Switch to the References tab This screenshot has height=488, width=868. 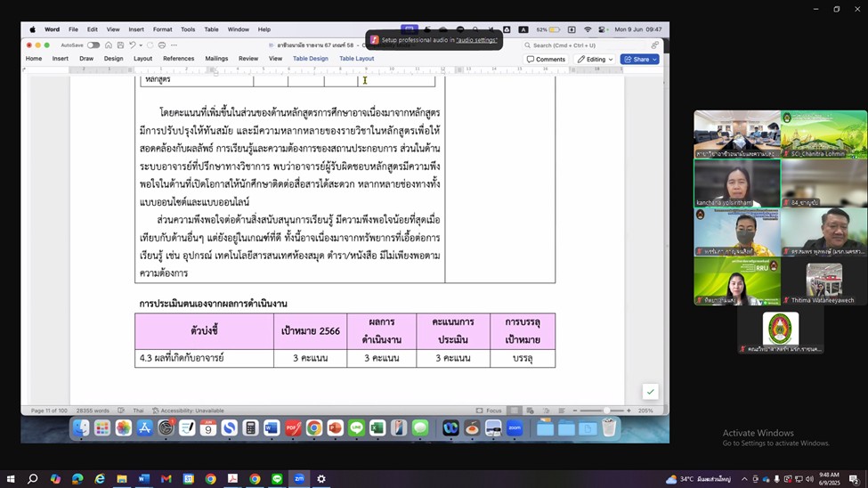[178, 59]
